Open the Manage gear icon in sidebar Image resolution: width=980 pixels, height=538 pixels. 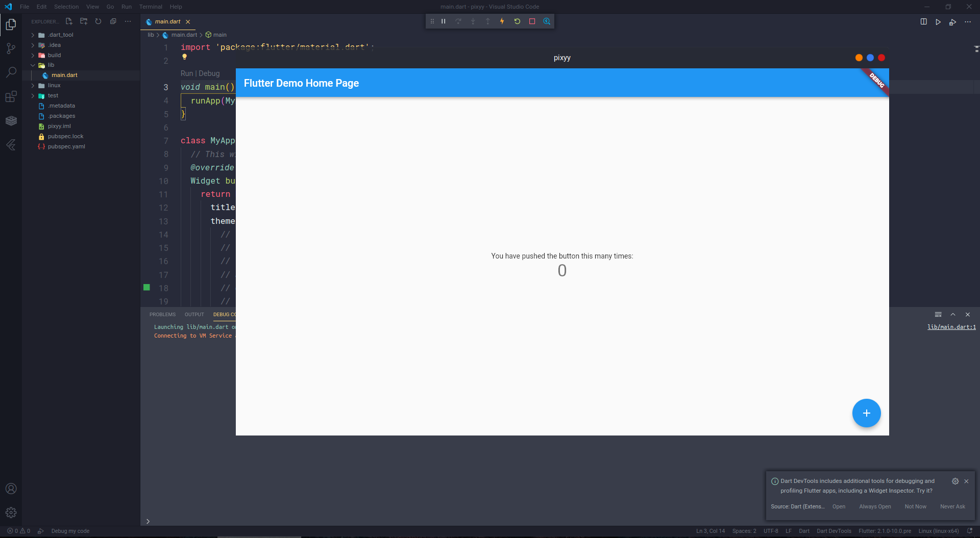[x=11, y=513]
